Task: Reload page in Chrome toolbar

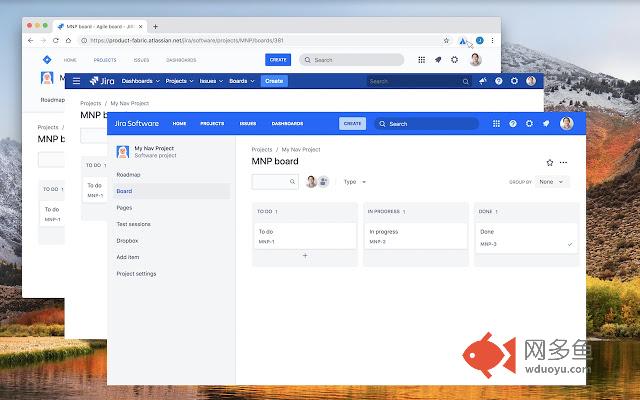Action: (x=56, y=40)
